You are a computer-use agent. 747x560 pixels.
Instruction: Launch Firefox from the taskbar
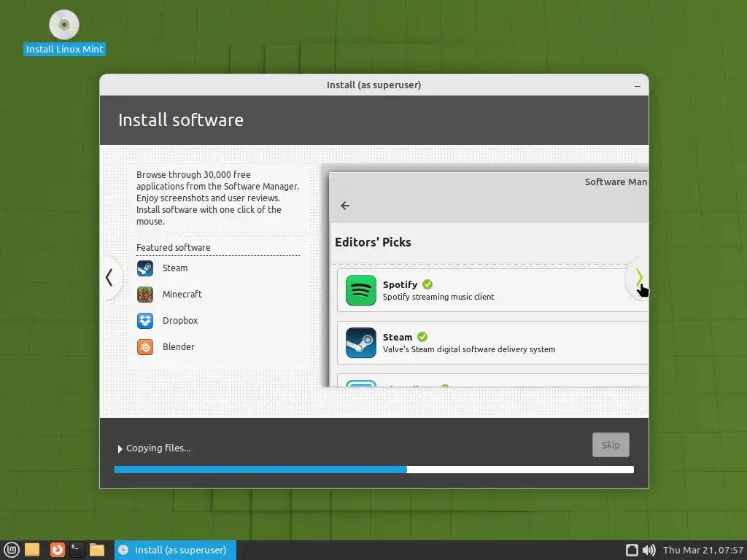tap(57, 550)
